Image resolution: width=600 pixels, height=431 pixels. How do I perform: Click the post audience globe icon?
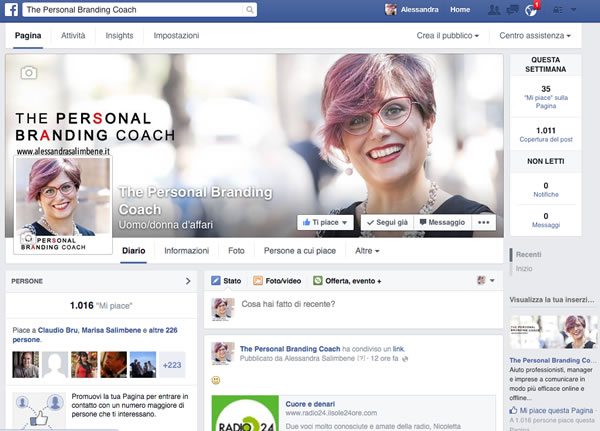click(x=405, y=359)
